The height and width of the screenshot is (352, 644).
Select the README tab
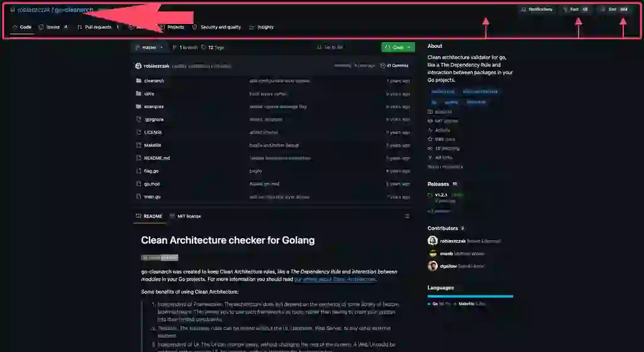pyautogui.click(x=148, y=216)
